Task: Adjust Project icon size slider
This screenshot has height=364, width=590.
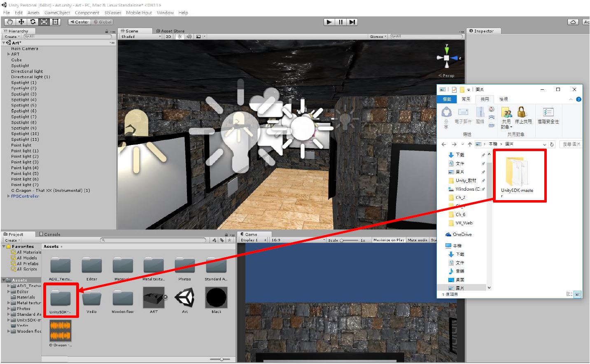Action: pyautogui.click(x=222, y=359)
